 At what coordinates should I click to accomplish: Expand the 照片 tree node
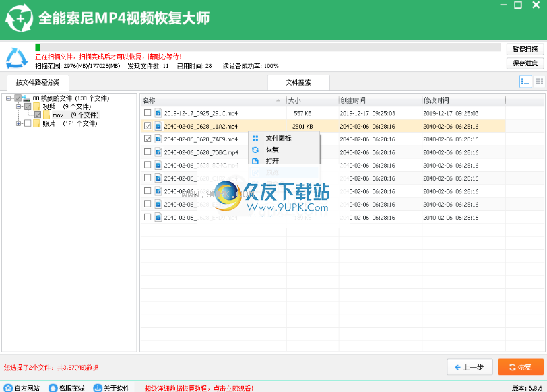point(18,123)
